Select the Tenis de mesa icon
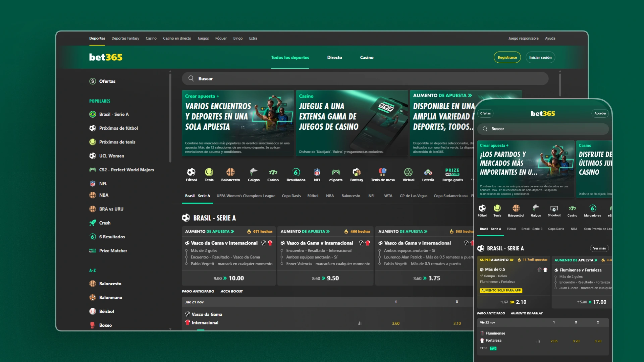644x362 pixels. (383, 172)
